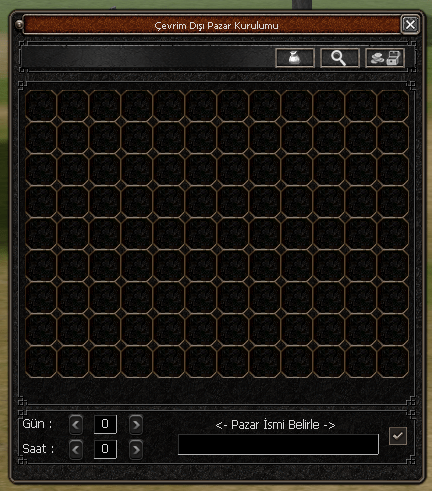The width and height of the screenshot is (432, 491).
Task: Click the Saat label
Action: pyautogui.click(x=38, y=449)
